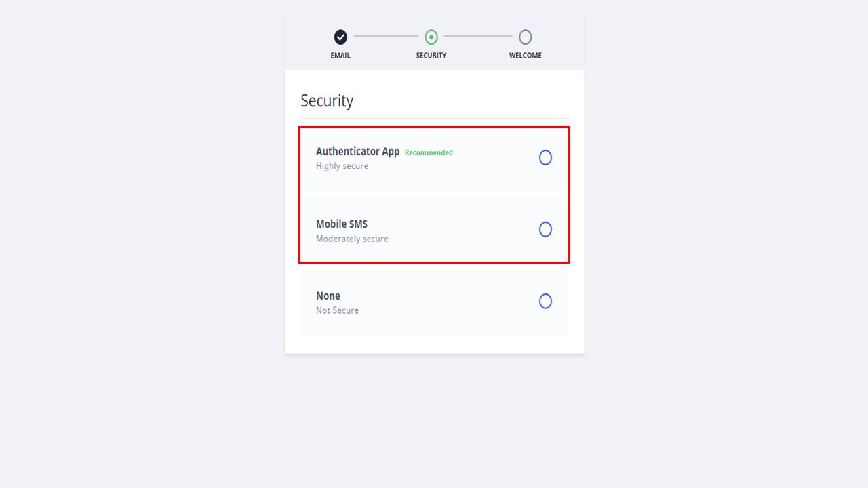The width and height of the screenshot is (868, 488).
Task: Select the Authenticator App radio button
Action: pos(545,158)
